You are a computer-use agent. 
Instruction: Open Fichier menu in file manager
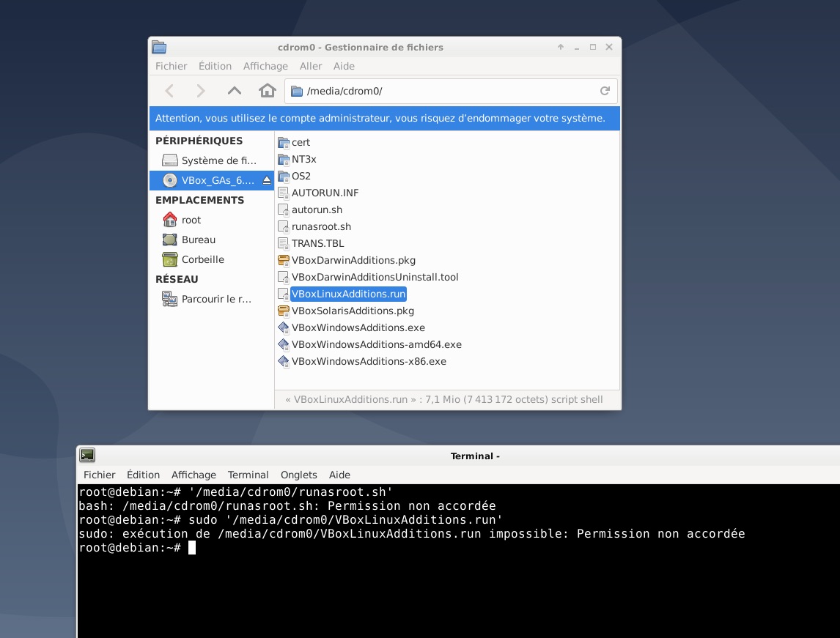pos(171,67)
